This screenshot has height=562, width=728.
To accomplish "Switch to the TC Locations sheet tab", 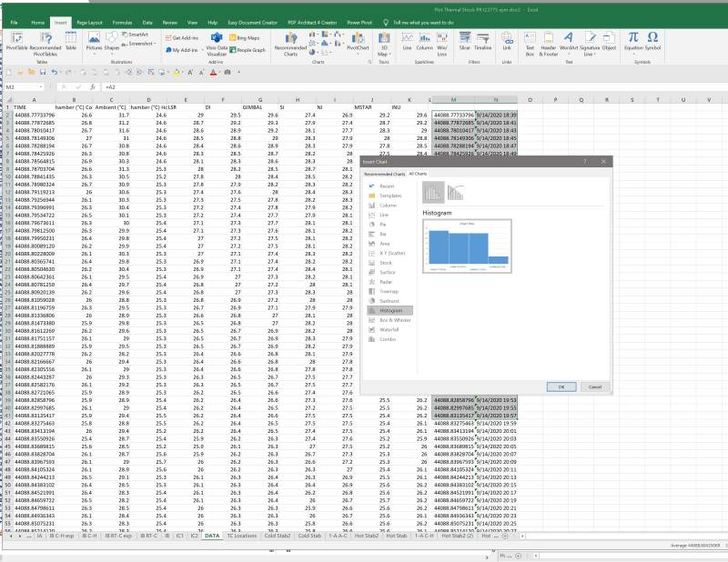I will tap(241, 536).
